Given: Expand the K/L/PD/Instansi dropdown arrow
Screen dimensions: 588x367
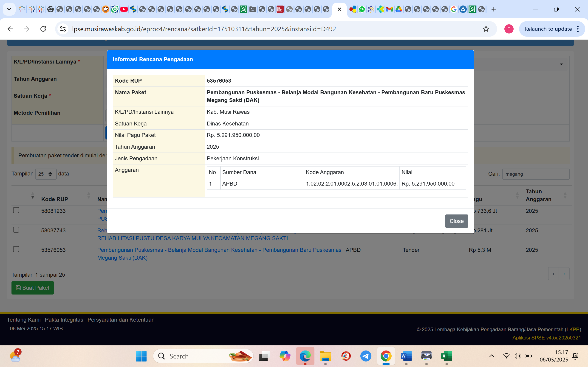Looking at the screenshot, I should point(561,64).
